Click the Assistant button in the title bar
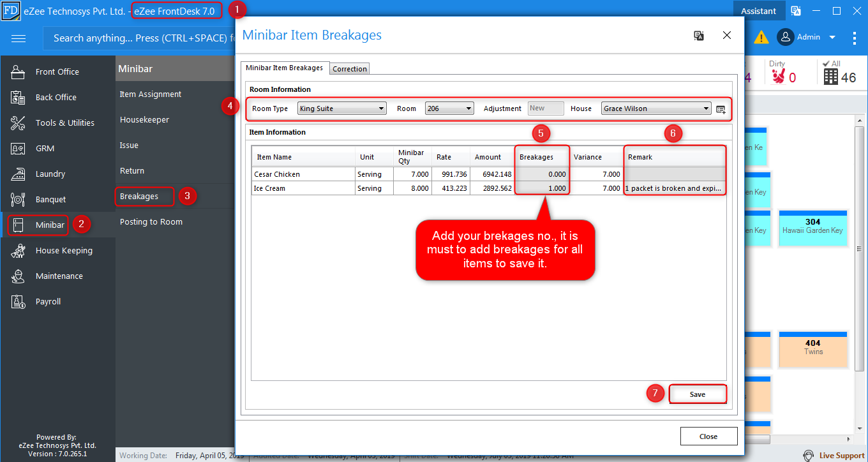The height and width of the screenshot is (462, 868). pyautogui.click(x=759, y=11)
